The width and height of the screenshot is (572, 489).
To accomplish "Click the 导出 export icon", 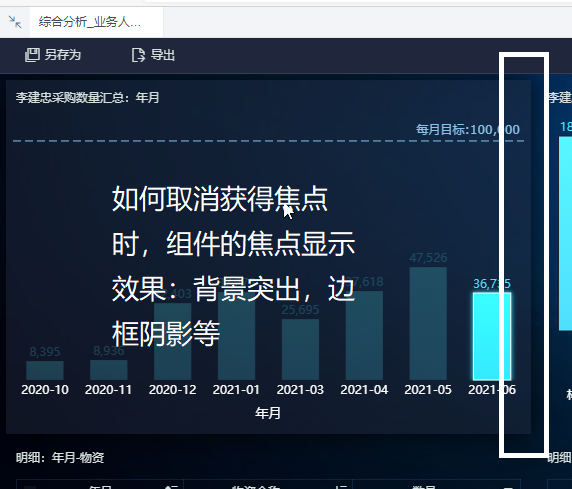I will (138, 55).
